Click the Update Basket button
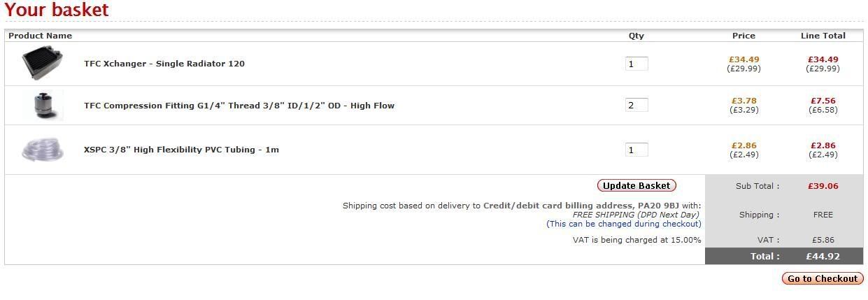Viewport: 868px width, 300px height. click(636, 185)
